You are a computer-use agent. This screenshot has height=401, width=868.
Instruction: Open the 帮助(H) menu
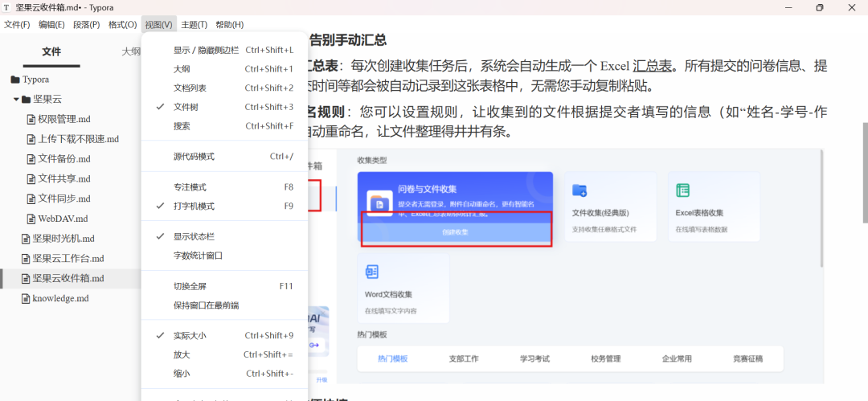[x=229, y=25]
